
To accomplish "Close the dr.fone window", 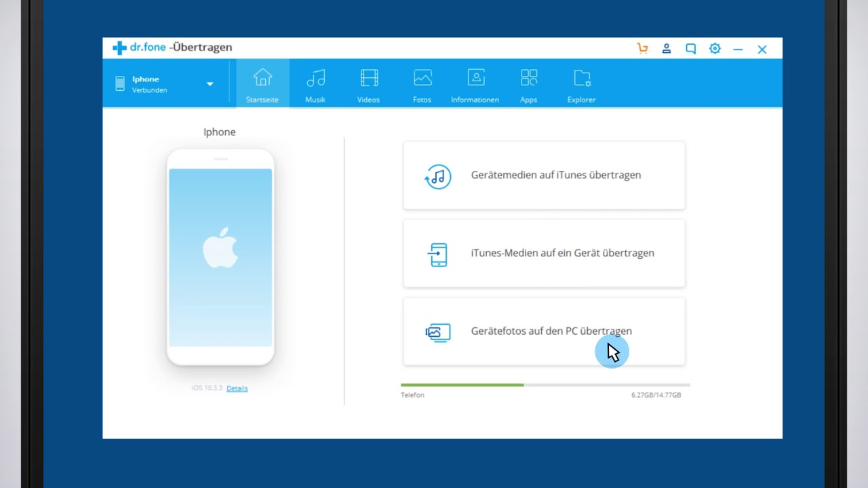I will (762, 49).
